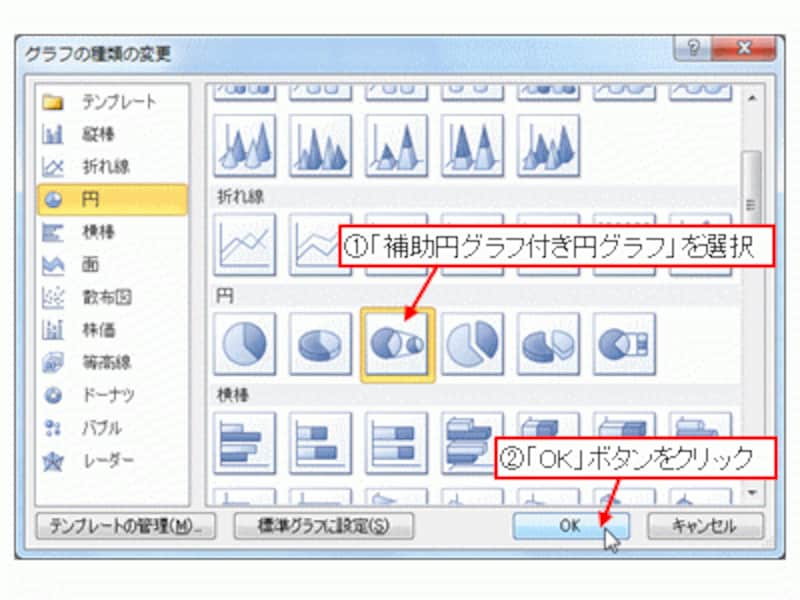Pick the third pyramid column chart thumbnail

tap(396, 145)
